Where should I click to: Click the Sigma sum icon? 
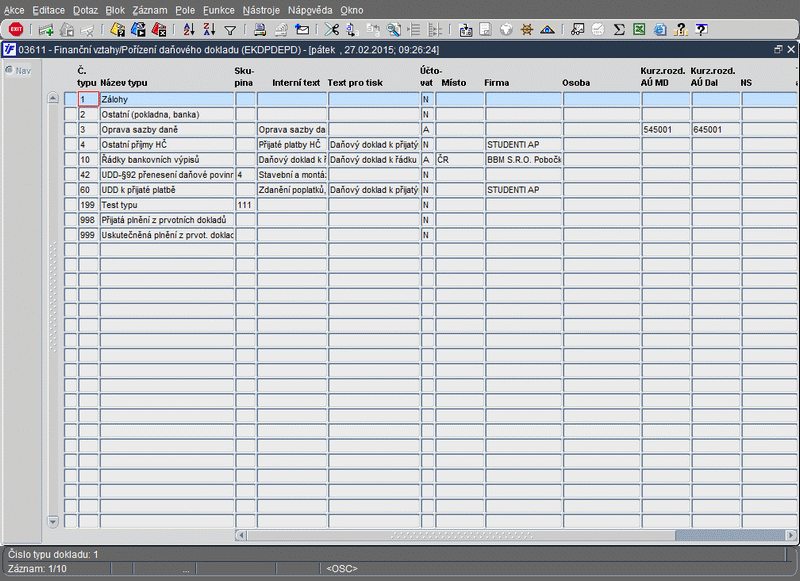(619, 30)
